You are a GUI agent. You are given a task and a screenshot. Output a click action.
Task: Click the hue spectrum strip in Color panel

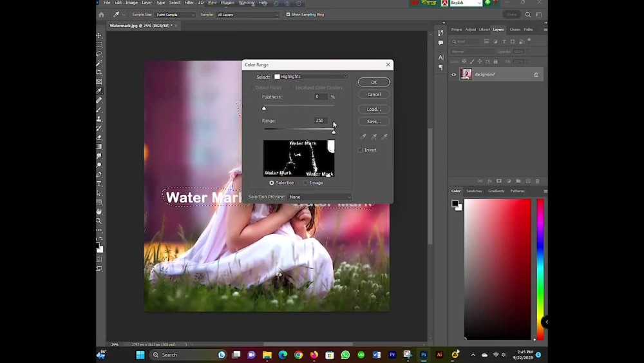(x=540, y=270)
